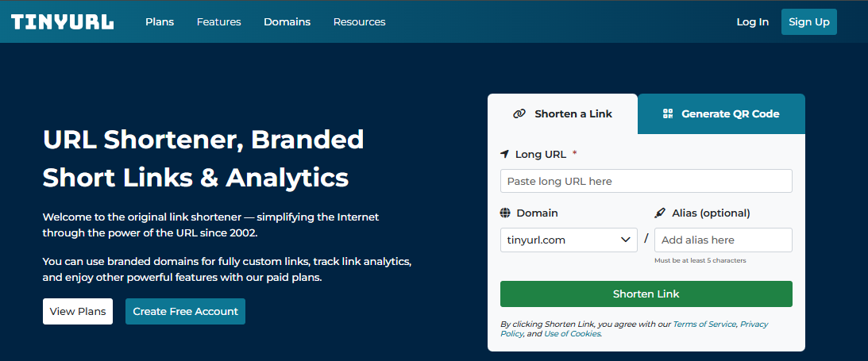Switch to Generate QR Code tab
This screenshot has width=868, height=361.
click(x=721, y=113)
